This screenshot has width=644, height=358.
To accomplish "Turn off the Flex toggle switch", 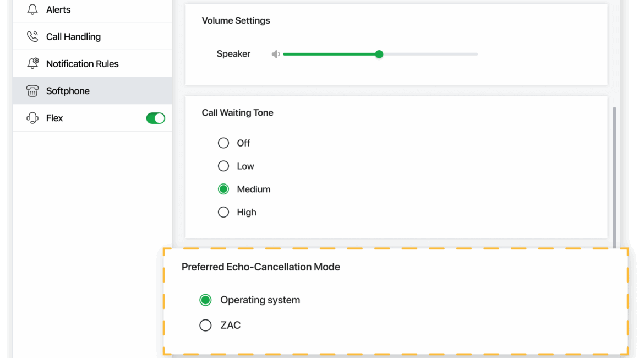I will click(155, 118).
